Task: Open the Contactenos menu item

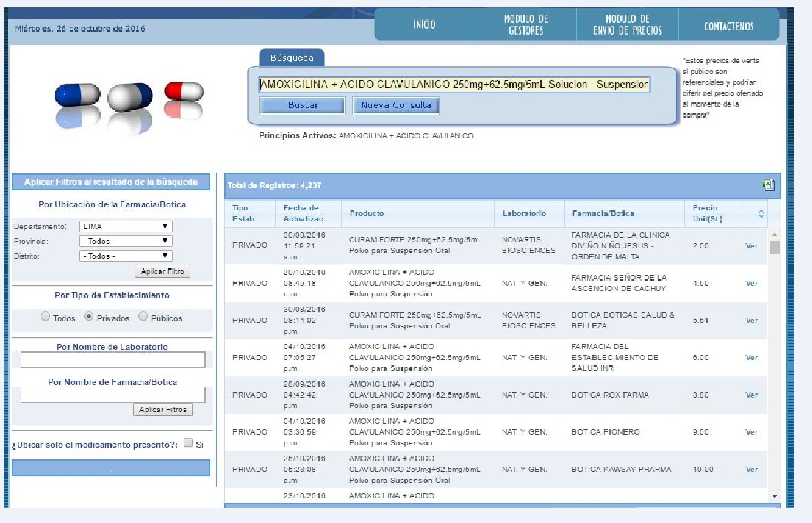Action: [x=728, y=26]
